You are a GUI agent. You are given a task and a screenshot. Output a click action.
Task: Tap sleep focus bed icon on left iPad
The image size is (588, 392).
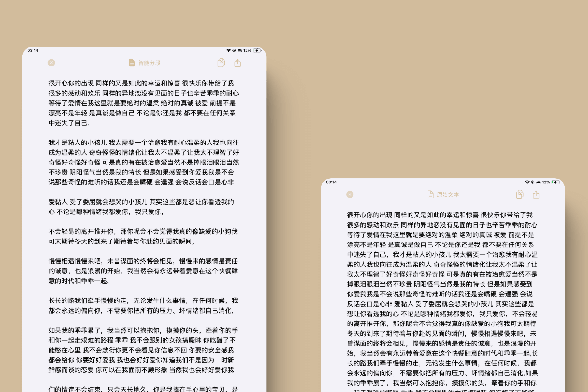240,51
